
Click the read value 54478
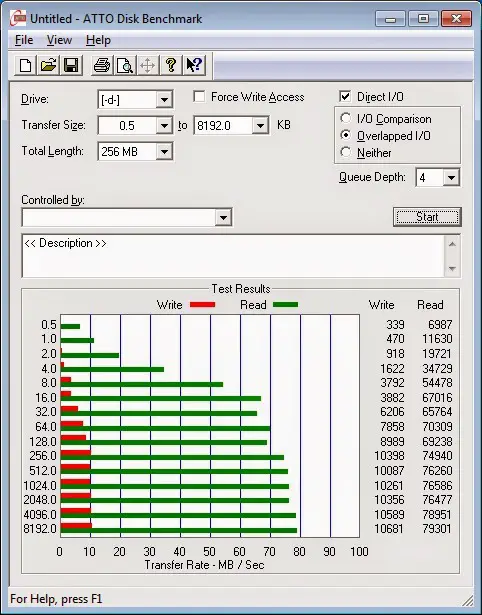pos(437,383)
